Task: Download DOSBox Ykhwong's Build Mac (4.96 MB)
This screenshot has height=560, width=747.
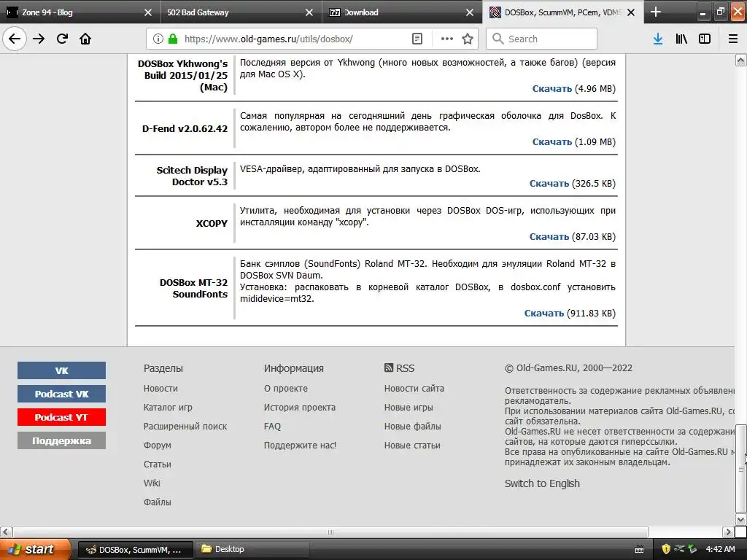Action: point(551,88)
